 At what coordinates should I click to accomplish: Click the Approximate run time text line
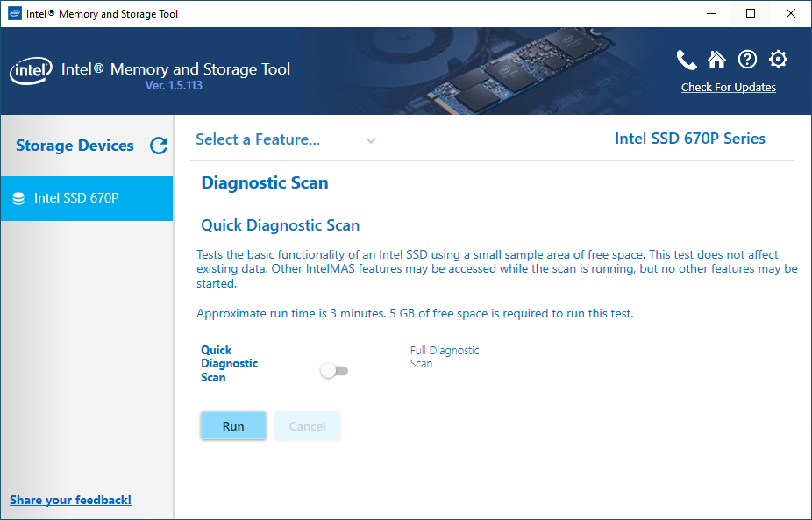(x=415, y=313)
